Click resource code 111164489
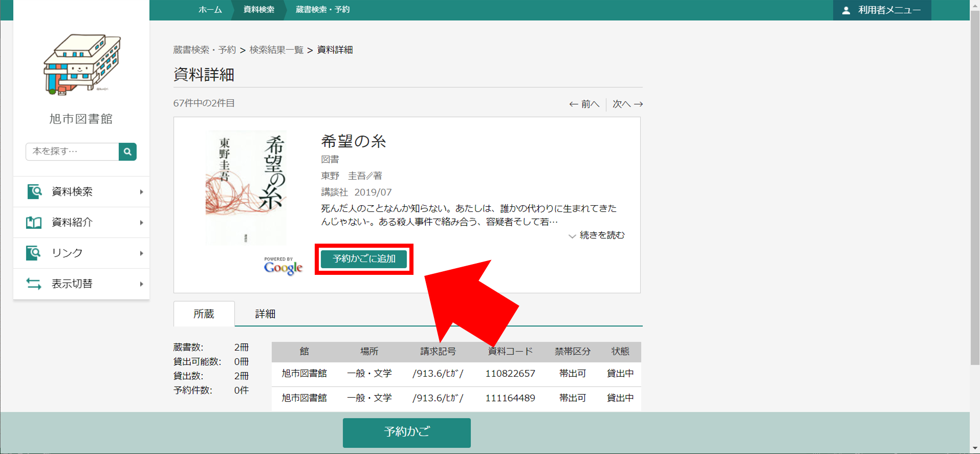Screen dimensions: 980x454 pyautogui.click(x=510, y=398)
